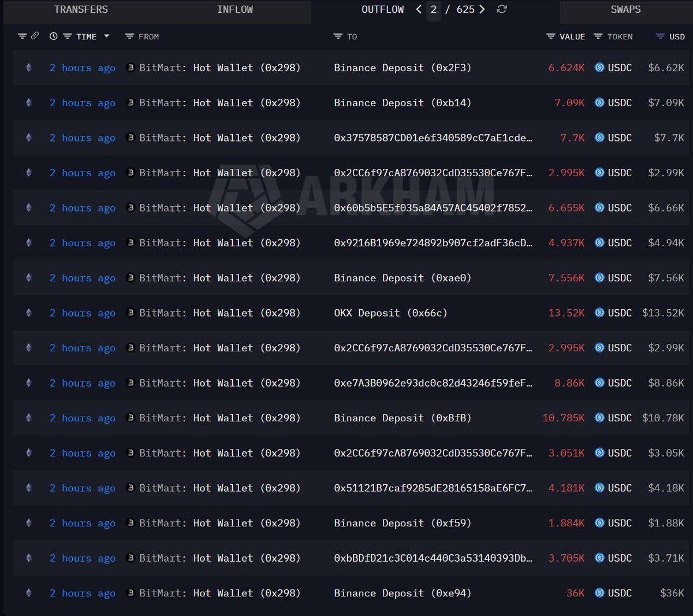The width and height of the screenshot is (693, 616).
Task: Go to previous page arrow
Action: tap(419, 9)
